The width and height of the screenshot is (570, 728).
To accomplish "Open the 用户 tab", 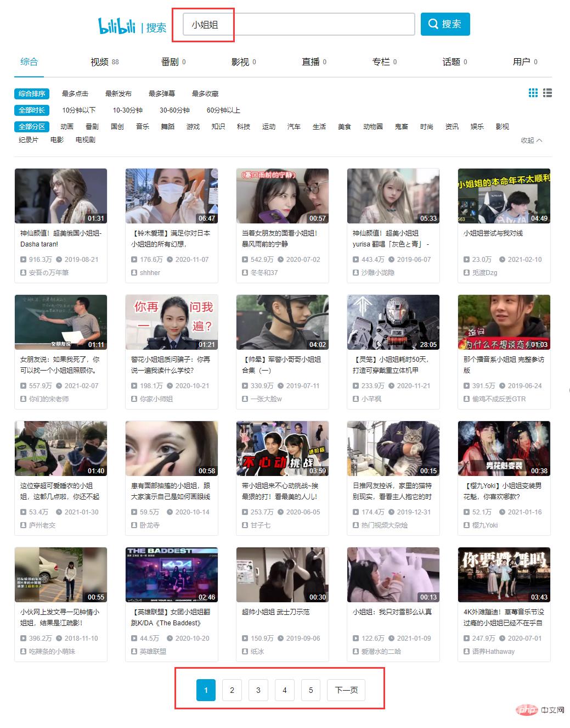I will pyautogui.click(x=525, y=62).
